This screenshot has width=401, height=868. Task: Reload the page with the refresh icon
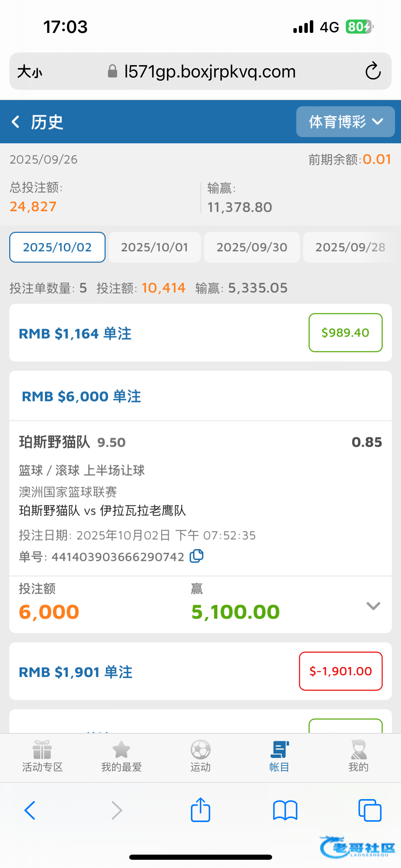(x=373, y=71)
